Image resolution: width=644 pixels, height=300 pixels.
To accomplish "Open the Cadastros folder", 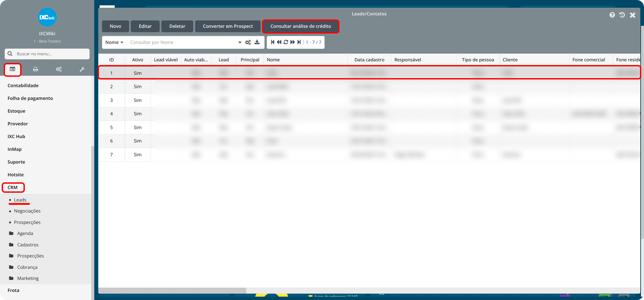I will pos(24,245).
